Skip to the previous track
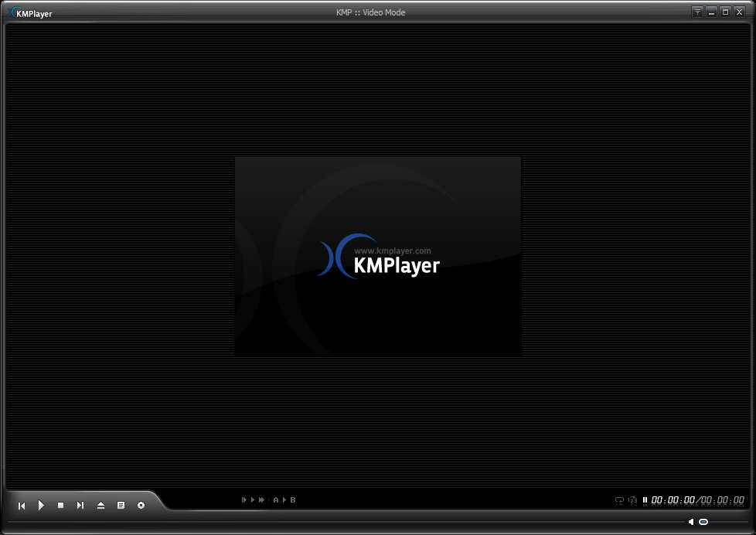 22,506
